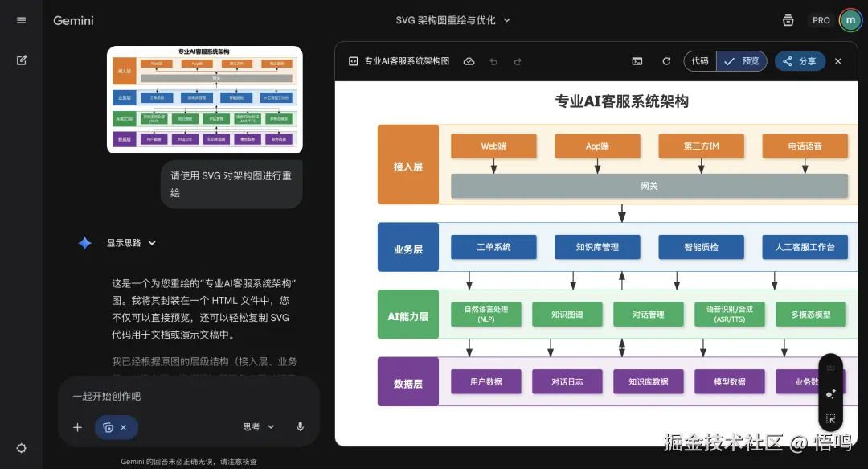
Task: Click the cloud save icon beside the canvas title
Action: pyautogui.click(x=469, y=61)
